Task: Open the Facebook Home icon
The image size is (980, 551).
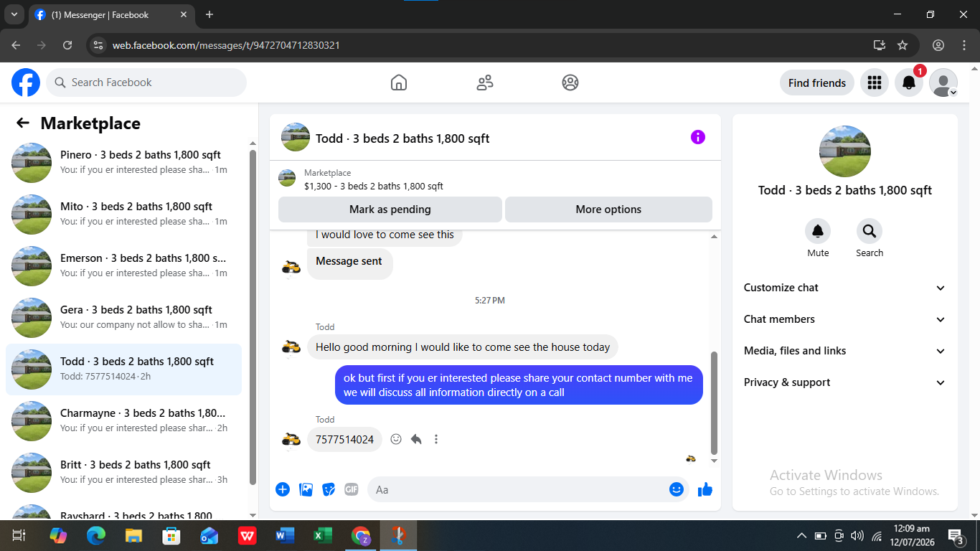Action: point(399,83)
